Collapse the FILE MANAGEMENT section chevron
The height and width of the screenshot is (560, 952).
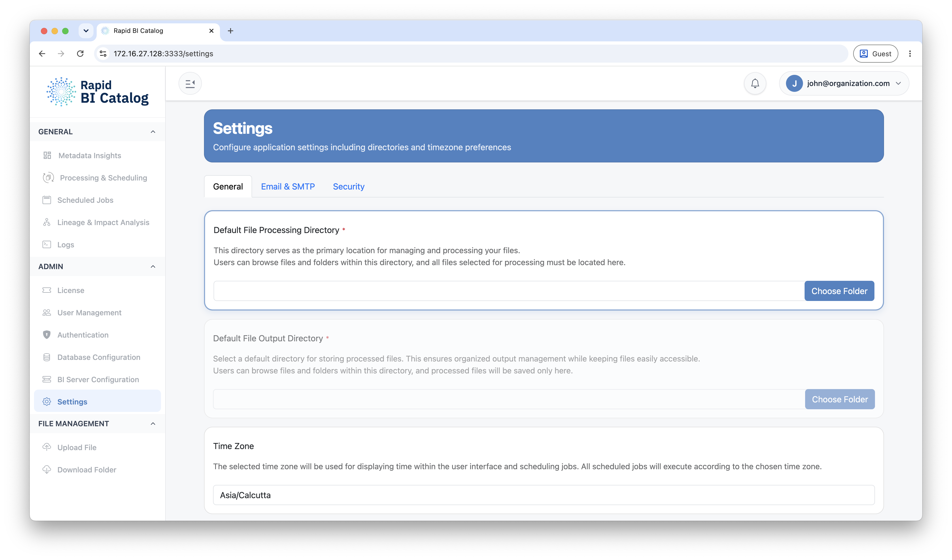coord(153,423)
